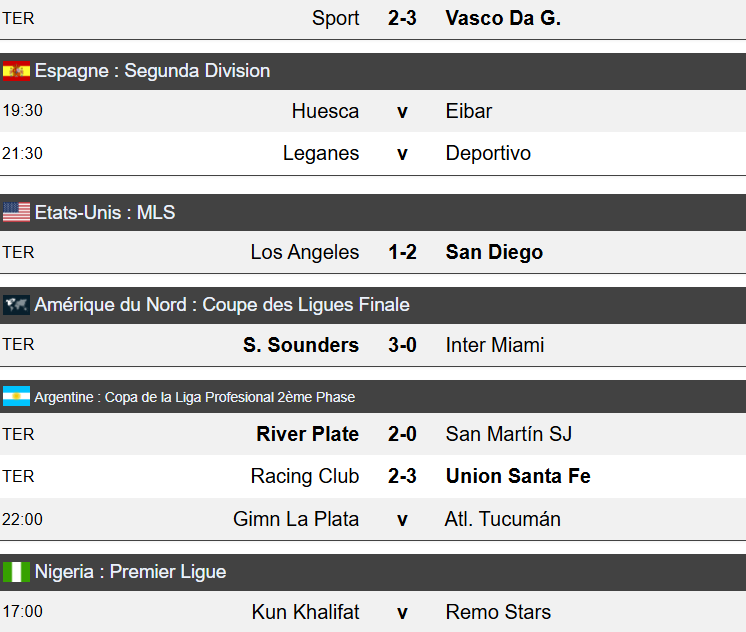
Task: Click the United States flag icon
Action: pyautogui.click(x=16, y=212)
